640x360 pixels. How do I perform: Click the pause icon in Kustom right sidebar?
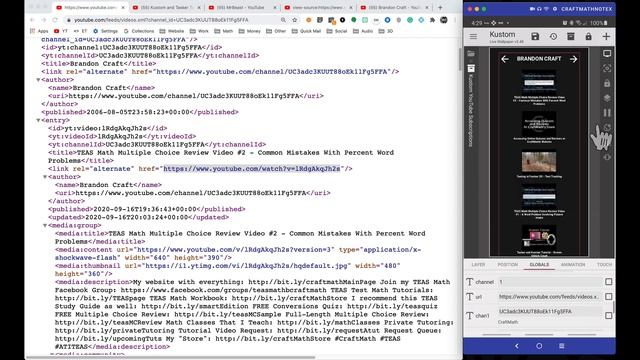pos(607,113)
